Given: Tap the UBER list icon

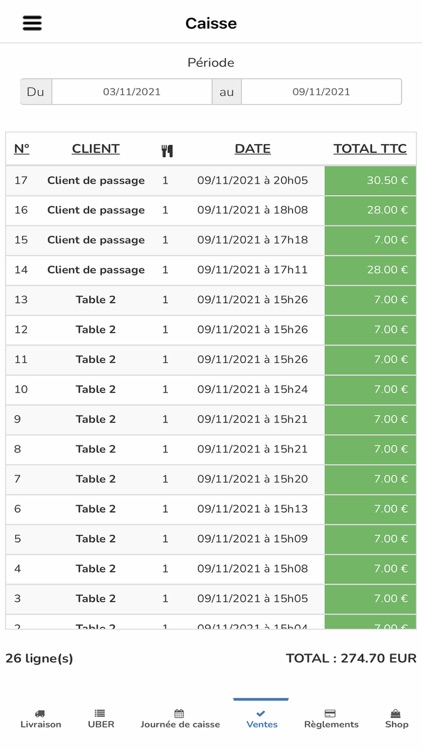Looking at the screenshot, I should click(100, 713).
